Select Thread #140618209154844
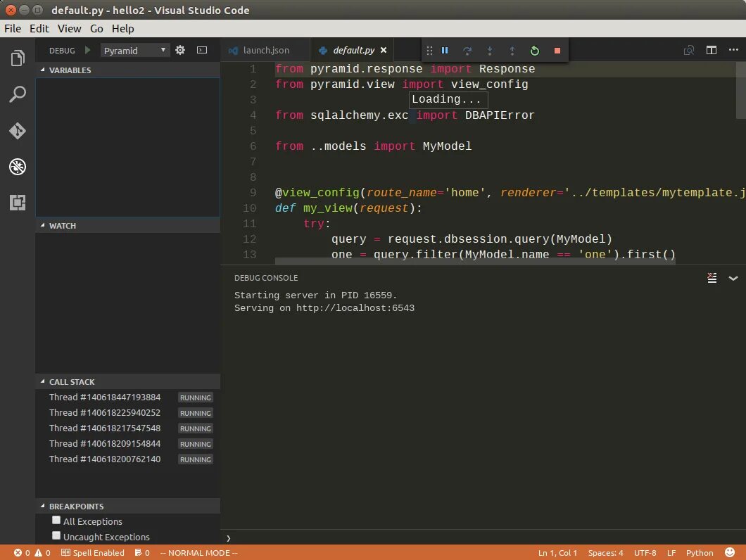 coord(127,443)
